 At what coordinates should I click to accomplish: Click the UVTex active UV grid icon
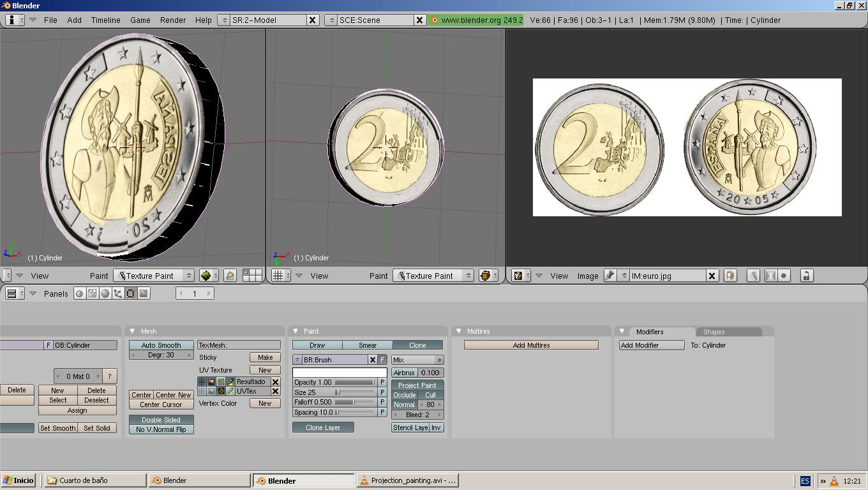(x=202, y=391)
